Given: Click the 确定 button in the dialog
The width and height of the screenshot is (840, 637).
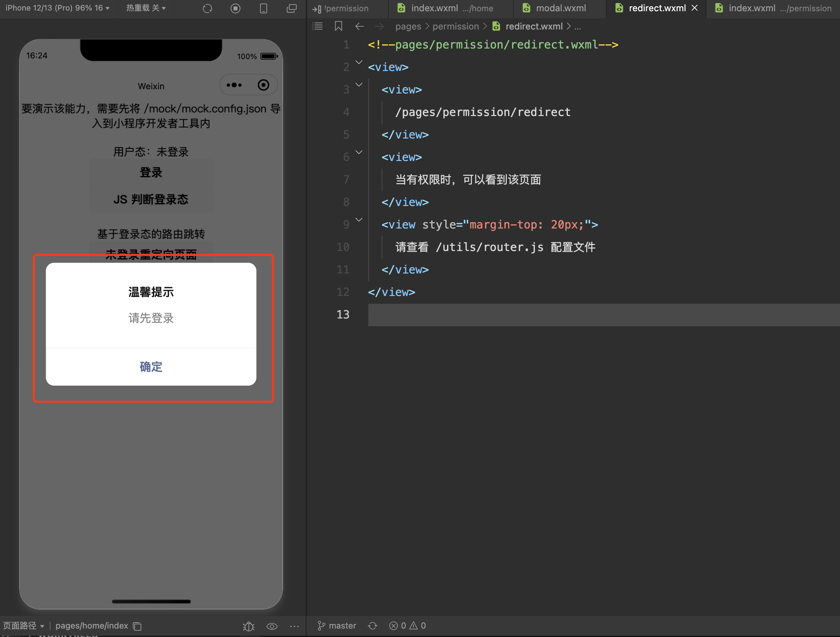Looking at the screenshot, I should coord(151,367).
